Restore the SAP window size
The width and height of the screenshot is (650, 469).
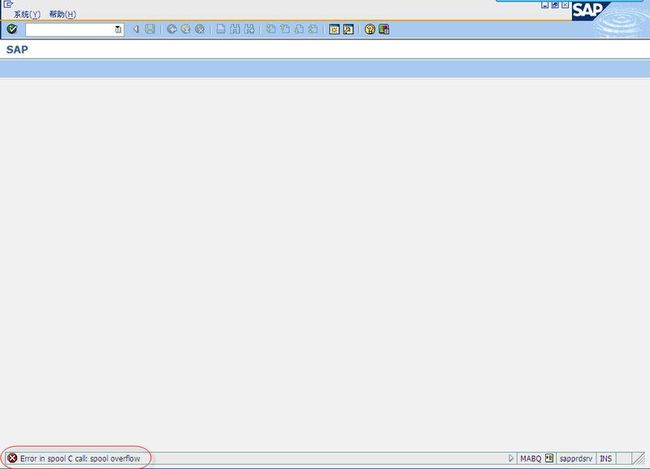(555, 5)
